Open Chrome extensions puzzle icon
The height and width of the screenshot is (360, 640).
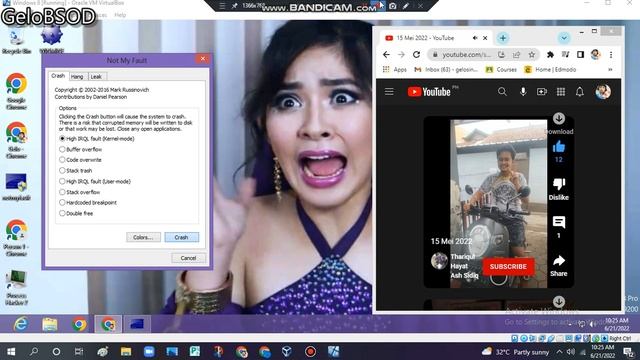point(550,54)
